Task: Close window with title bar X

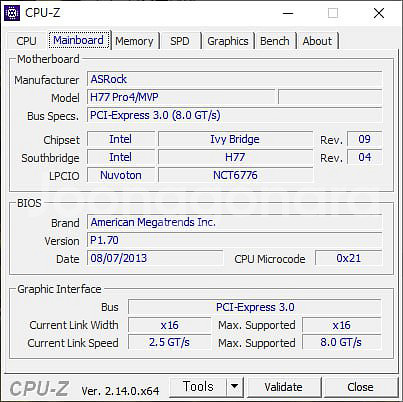Action: tap(379, 13)
